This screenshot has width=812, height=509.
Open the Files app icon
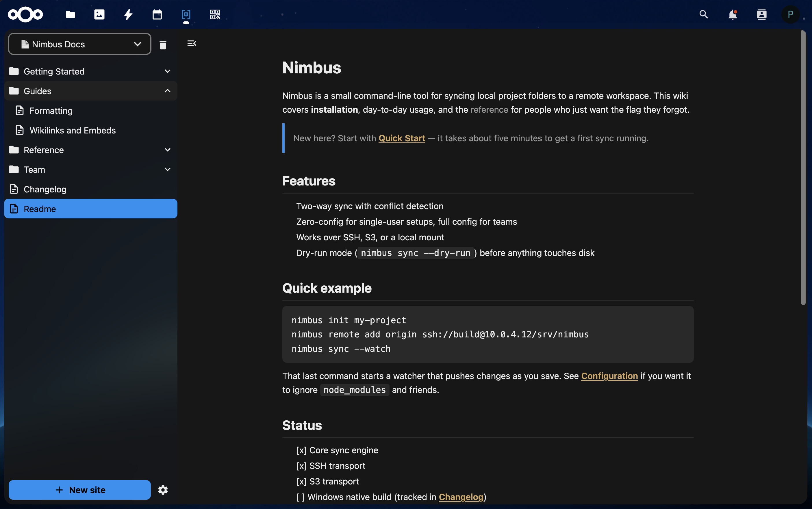pos(70,14)
